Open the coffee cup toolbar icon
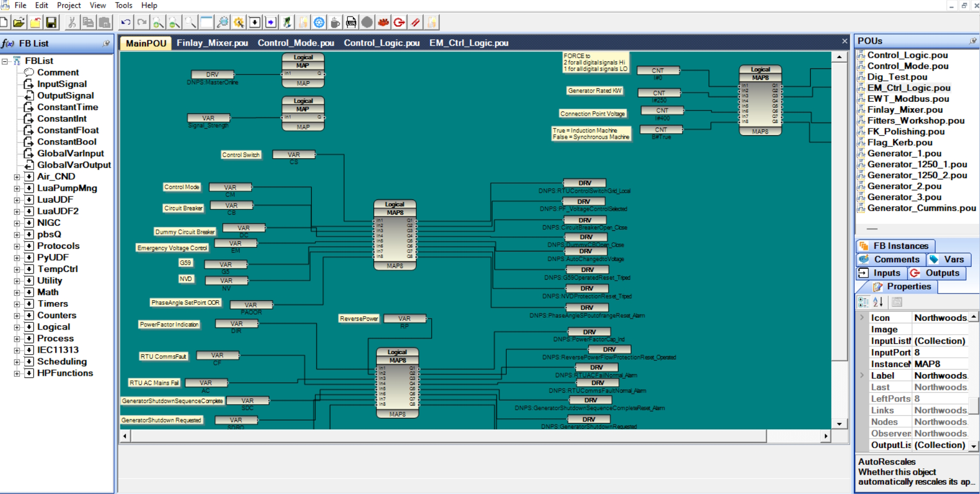980x494 pixels. pyautogui.click(x=335, y=22)
